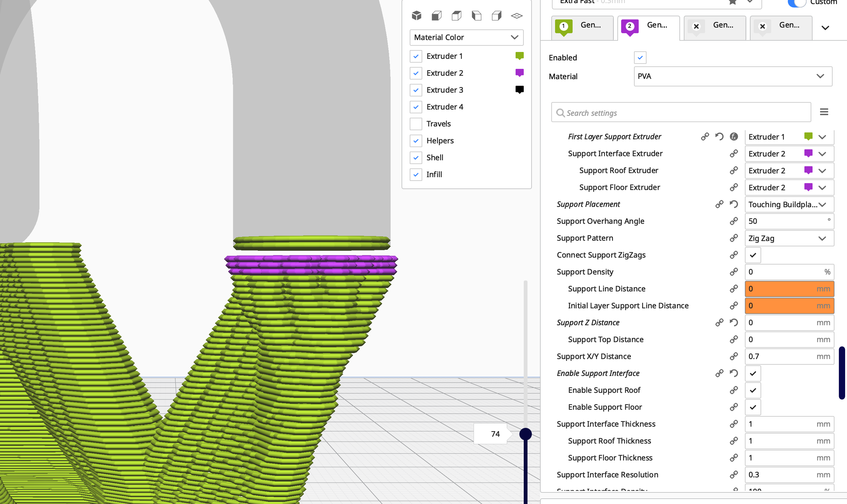Click the Search settings field
The width and height of the screenshot is (847, 504).
pos(681,112)
